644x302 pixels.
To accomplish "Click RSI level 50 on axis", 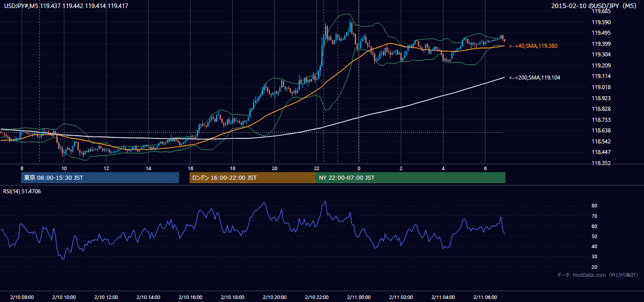I will 595,236.
